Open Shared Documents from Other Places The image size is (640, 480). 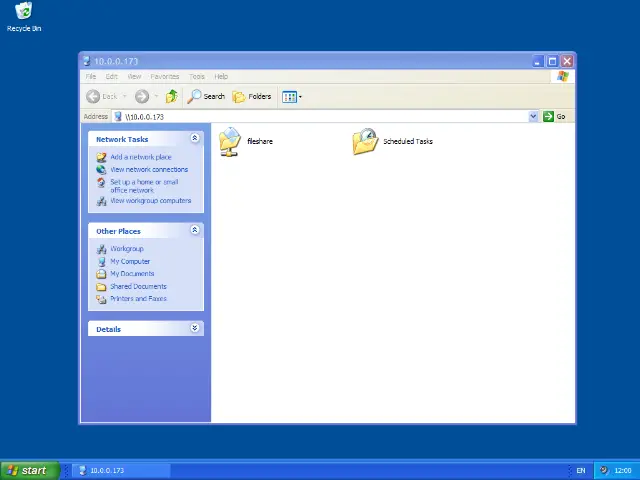tap(138, 287)
